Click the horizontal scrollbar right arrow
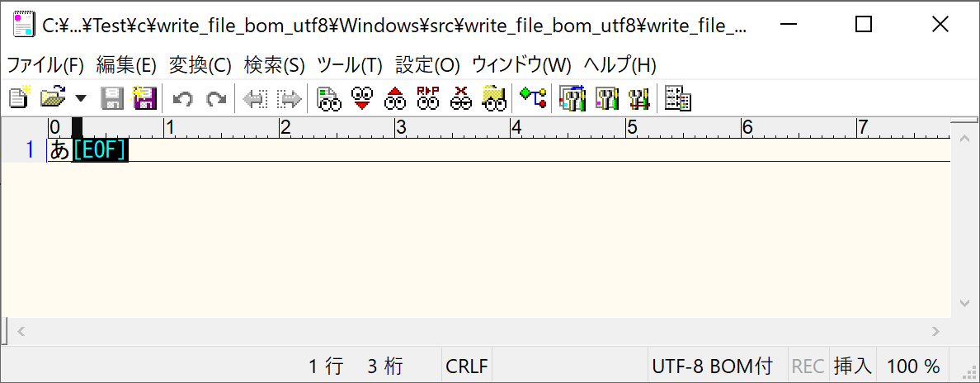Viewport: 980px width, 383px height. tap(935, 331)
